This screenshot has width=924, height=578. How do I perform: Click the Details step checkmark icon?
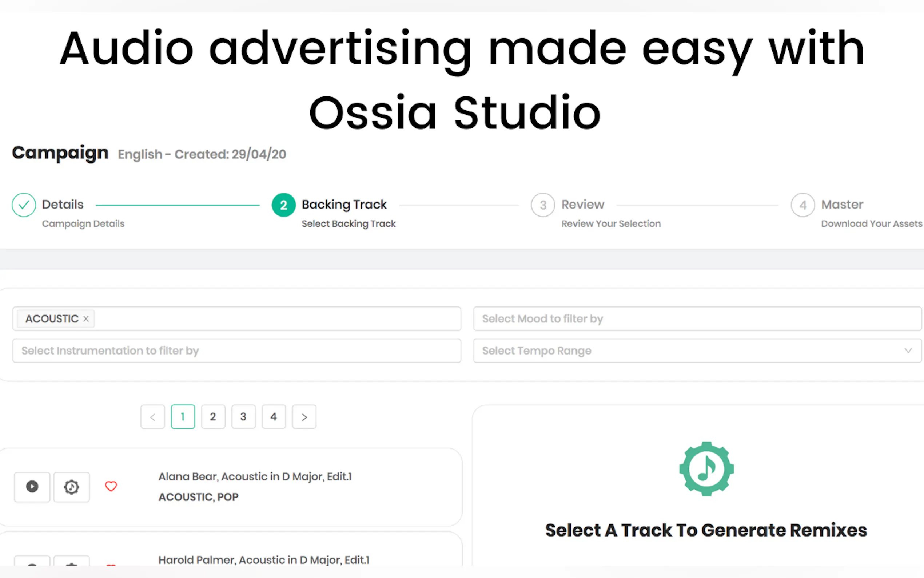click(24, 205)
